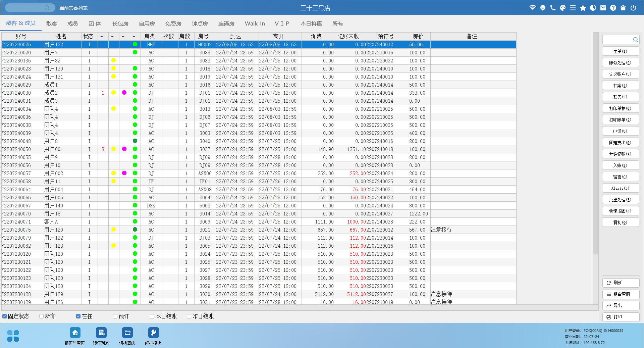The image size is (644, 348).
Task: Click the palette theme icon in title bar
Action: [x=563, y=8]
